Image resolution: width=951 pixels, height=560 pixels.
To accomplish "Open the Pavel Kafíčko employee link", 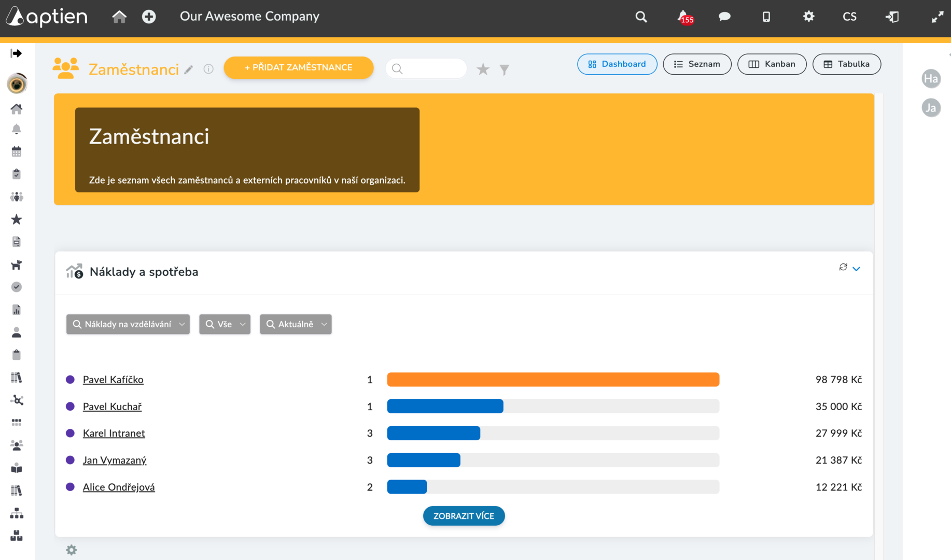I will (113, 380).
